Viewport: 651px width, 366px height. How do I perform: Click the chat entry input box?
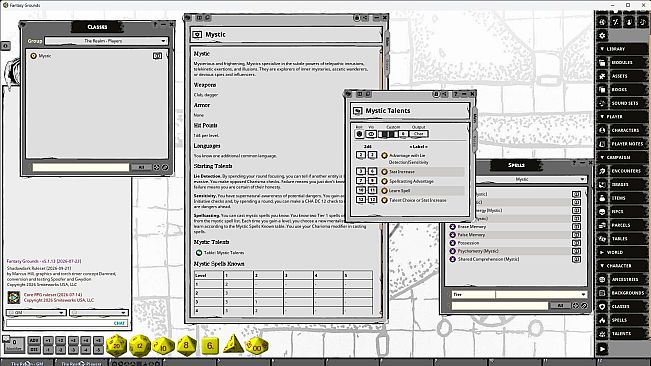67,323
